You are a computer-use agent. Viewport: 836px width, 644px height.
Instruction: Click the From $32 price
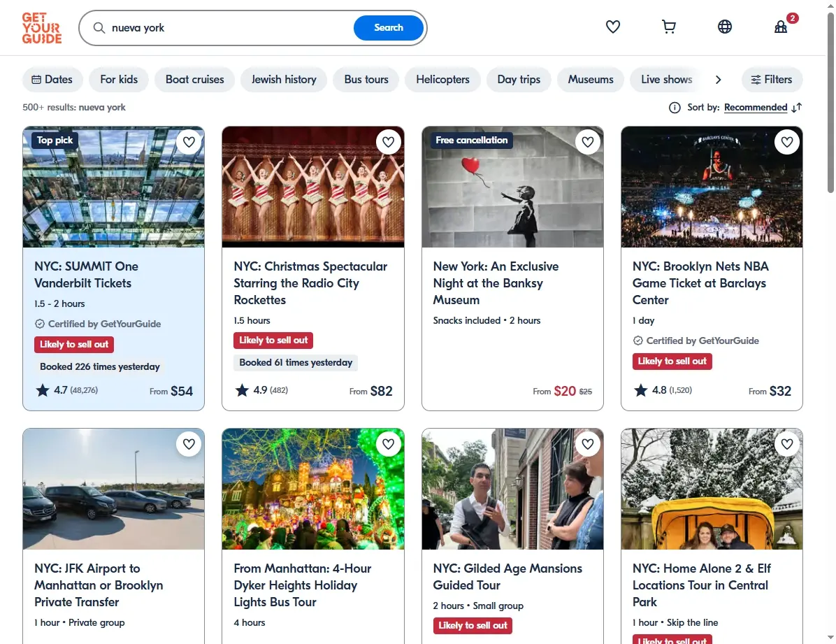(x=770, y=391)
